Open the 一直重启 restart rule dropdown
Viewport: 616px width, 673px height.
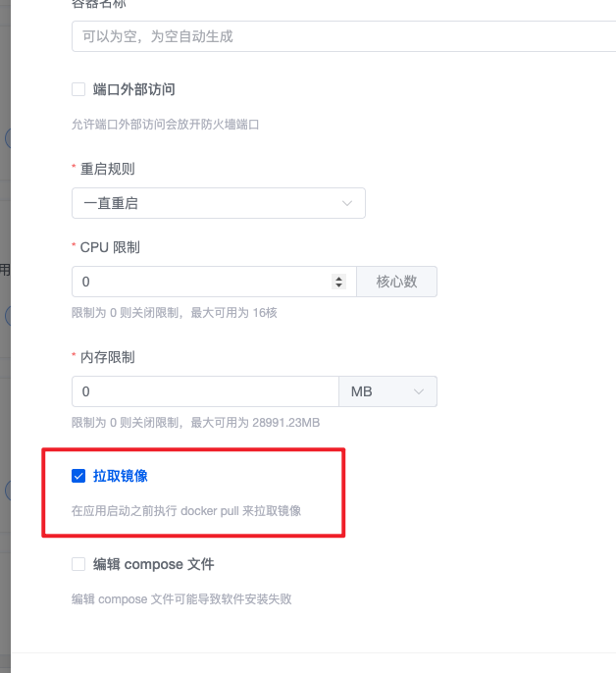click(x=219, y=203)
